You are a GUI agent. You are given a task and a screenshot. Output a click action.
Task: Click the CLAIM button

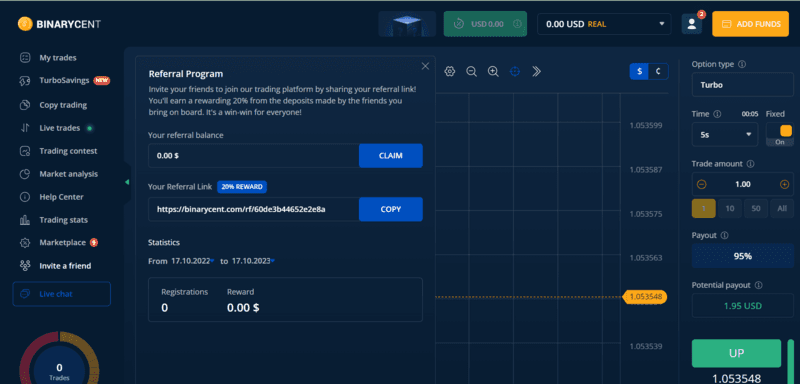coord(391,156)
